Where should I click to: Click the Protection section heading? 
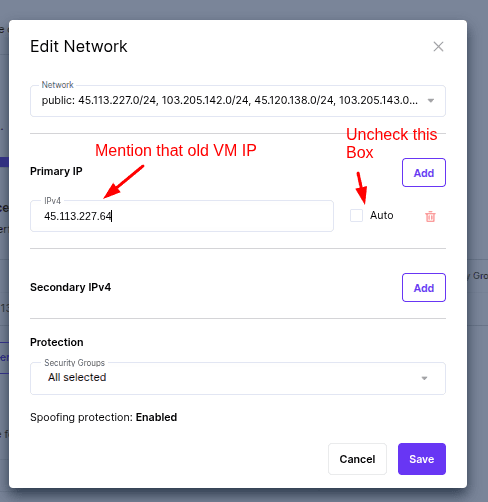pos(57,342)
